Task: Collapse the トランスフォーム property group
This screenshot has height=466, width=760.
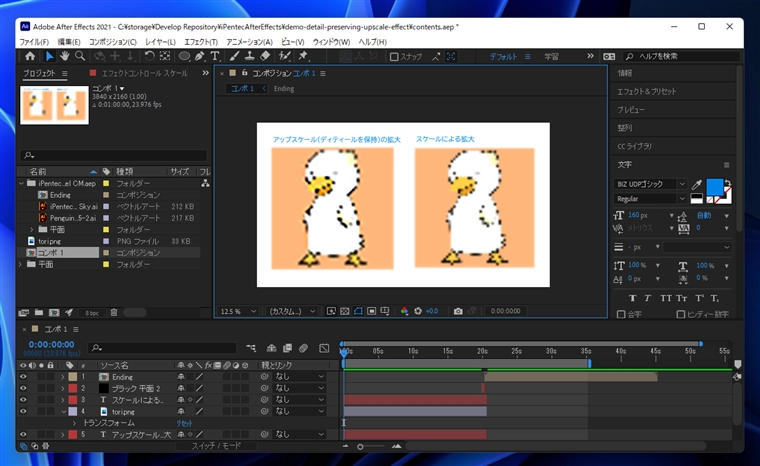Action: pyautogui.click(x=73, y=423)
